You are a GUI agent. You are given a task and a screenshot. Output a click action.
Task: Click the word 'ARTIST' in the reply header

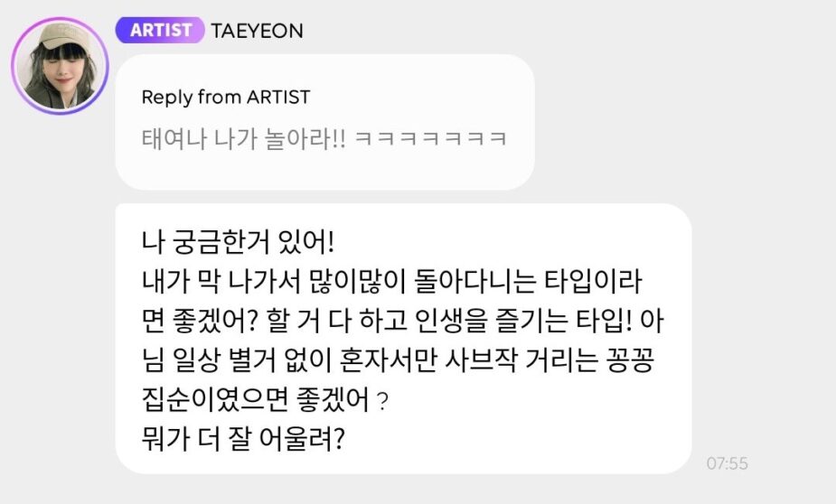click(278, 98)
